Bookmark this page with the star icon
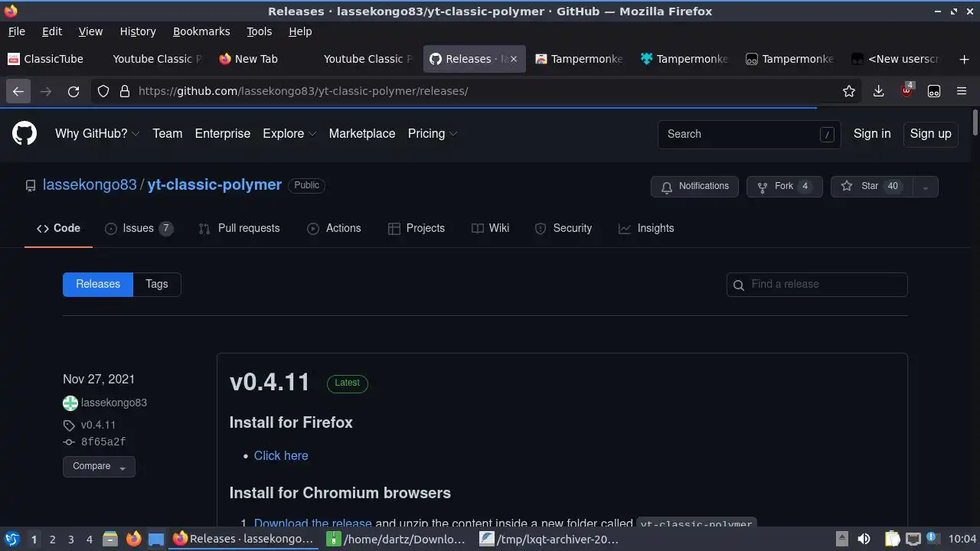This screenshot has height=551, width=980. point(849,91)
